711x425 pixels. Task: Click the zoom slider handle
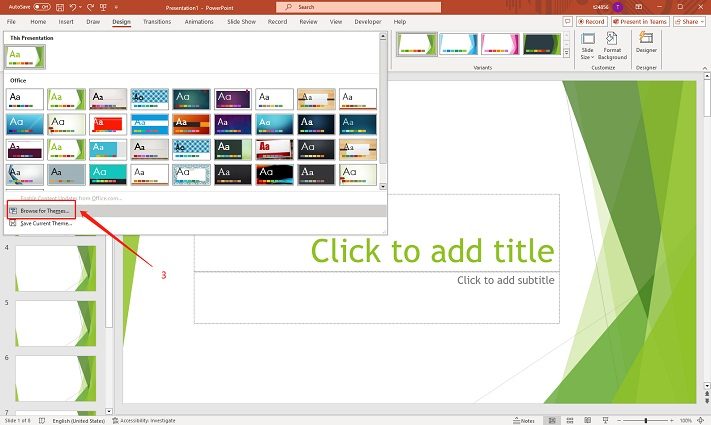point(646,420)
